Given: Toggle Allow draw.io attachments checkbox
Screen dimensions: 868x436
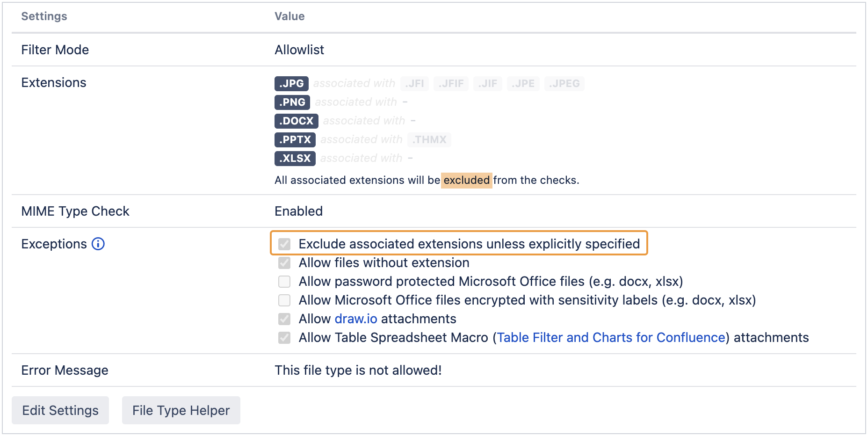Looking at the screenshot, I should tap(284, 319).
